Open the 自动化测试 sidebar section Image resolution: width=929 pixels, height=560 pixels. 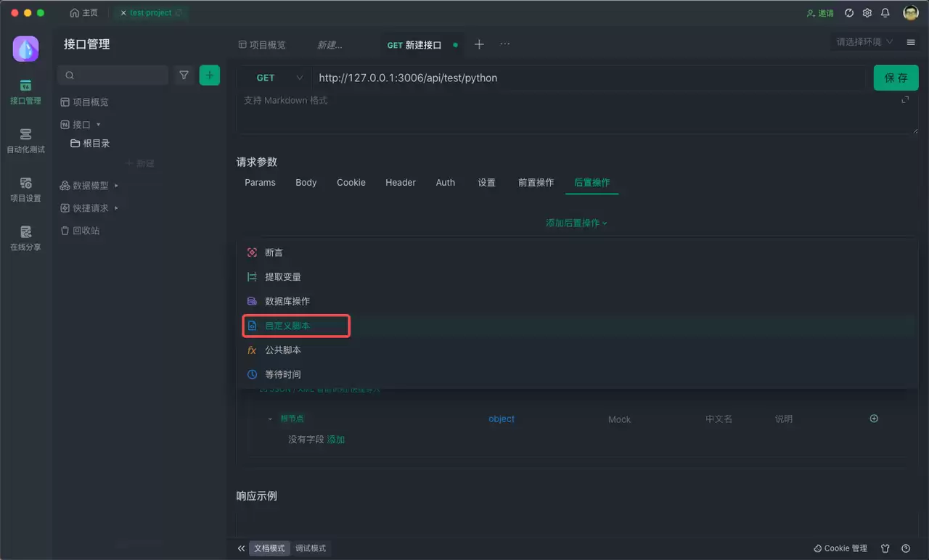pos(25,141)
